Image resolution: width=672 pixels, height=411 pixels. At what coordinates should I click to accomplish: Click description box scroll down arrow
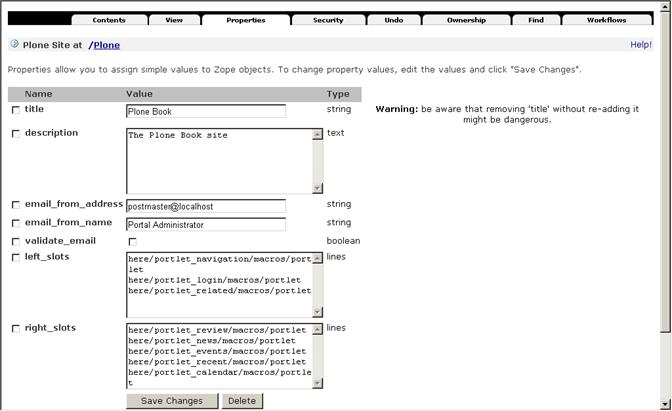click(x=318, y=188)
